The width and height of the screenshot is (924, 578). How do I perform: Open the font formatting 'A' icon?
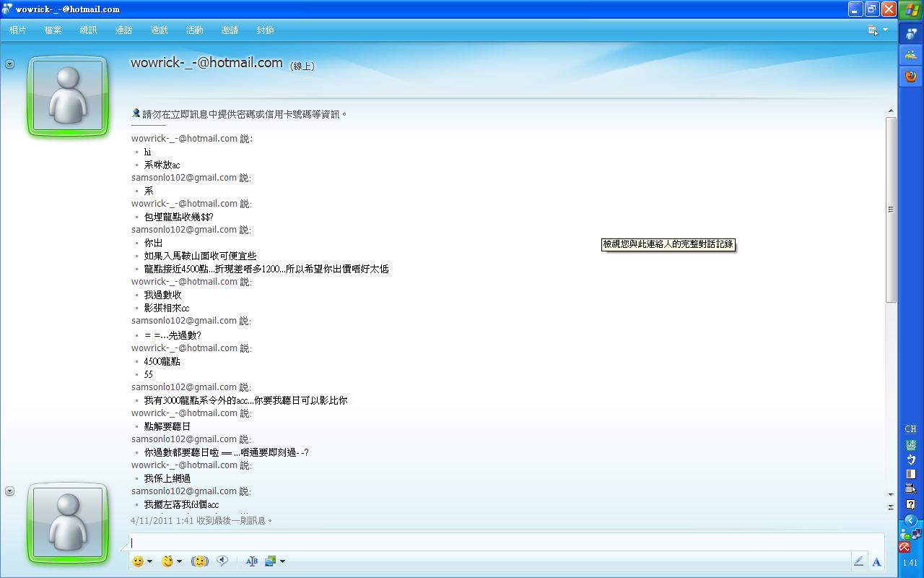pyautogui.click(x=876, y=561)
